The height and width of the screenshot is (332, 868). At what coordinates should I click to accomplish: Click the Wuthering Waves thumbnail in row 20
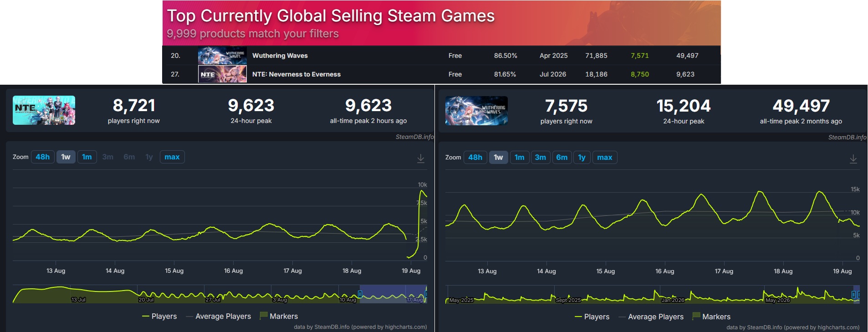click(222, 56)
